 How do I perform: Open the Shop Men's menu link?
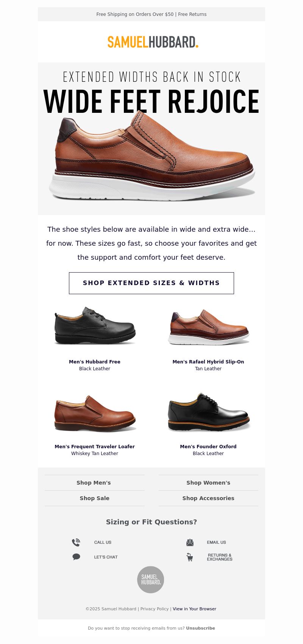94,483
